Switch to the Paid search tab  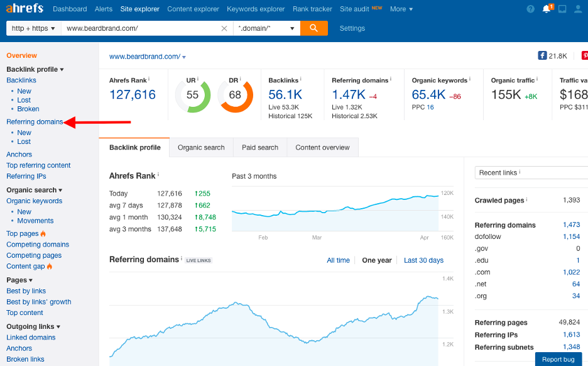point(260,148)
